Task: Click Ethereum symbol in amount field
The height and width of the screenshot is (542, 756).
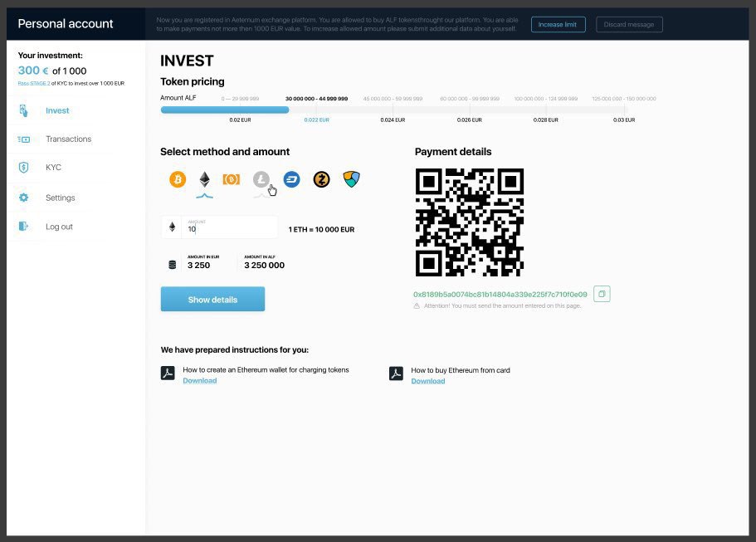Action: tap(172, 227)
